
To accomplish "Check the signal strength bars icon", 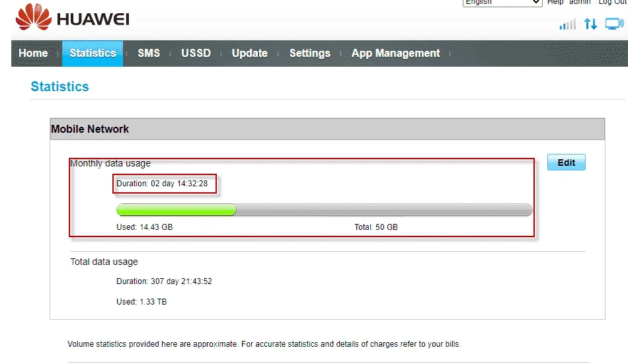I will [x=568, y=24].
